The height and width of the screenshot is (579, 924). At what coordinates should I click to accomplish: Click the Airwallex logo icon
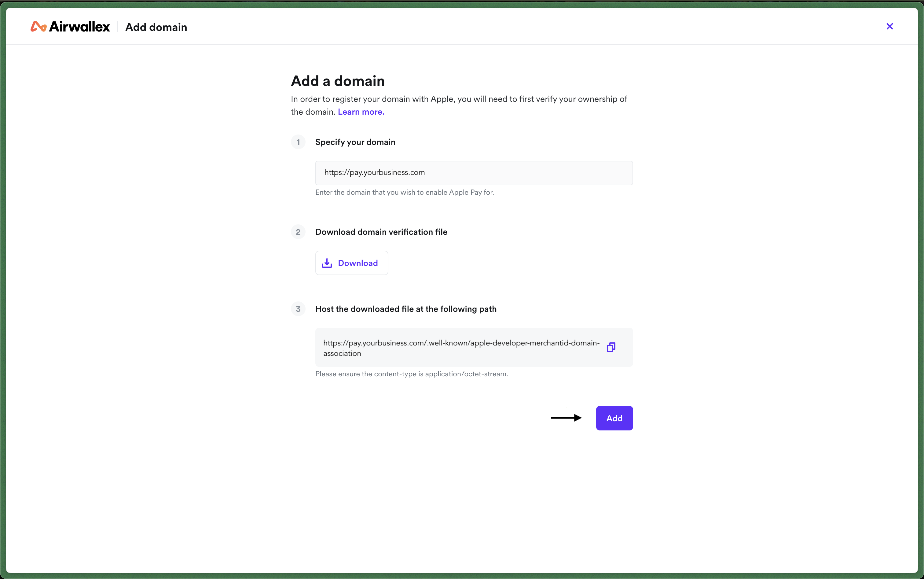pyautogui.click(x=39, y=26)
